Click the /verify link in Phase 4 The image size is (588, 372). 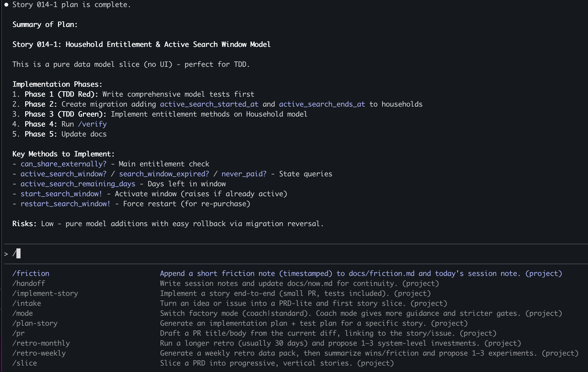point(92,124)
